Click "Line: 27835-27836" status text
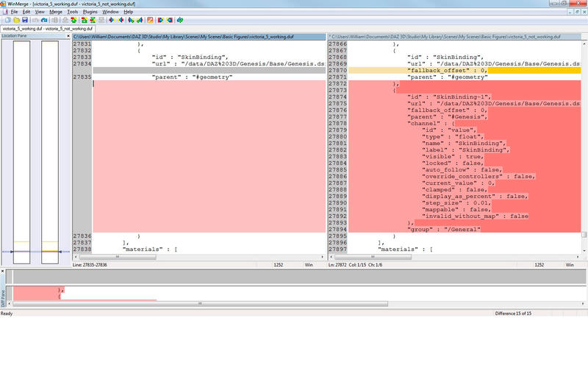The height and width of the screenshot is (368, 588). [x=90, y=265]
